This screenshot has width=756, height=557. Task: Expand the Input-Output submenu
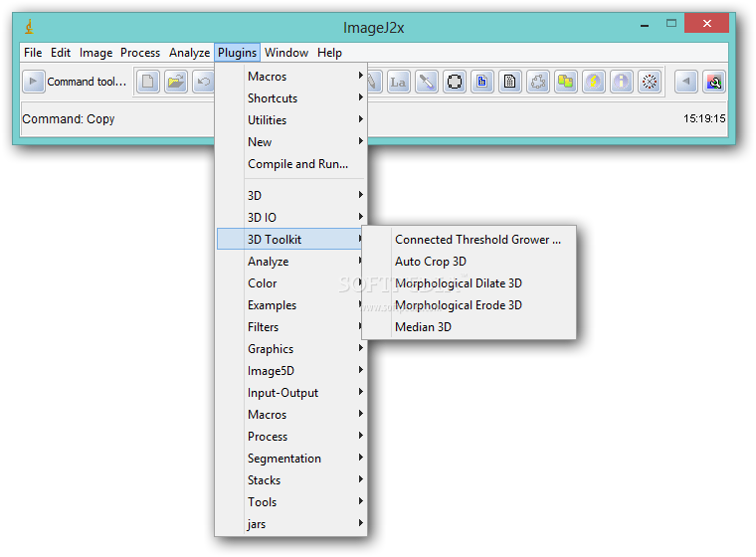pos(291,393)
